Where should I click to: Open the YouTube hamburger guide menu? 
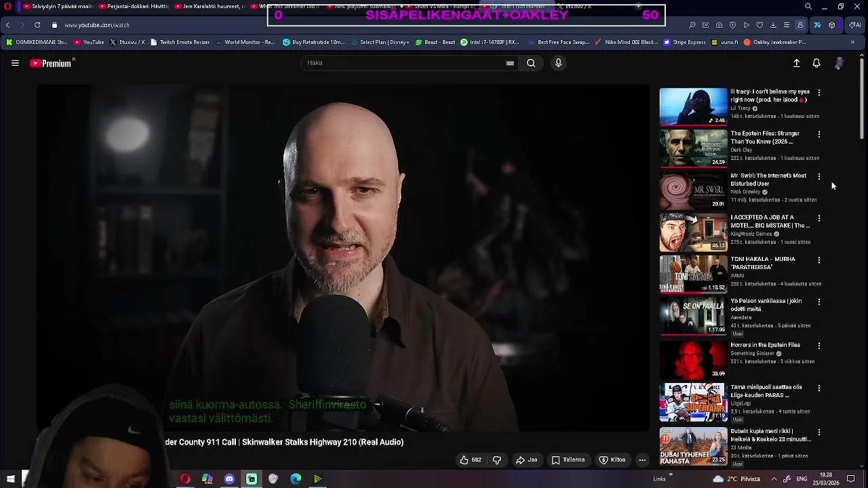pos(15,63)
